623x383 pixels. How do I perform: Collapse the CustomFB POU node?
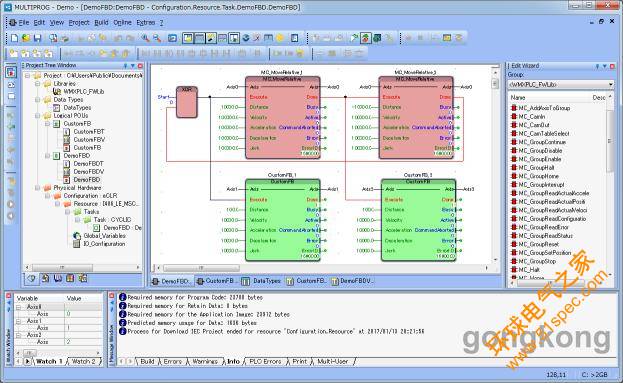[x=47, y=124]
